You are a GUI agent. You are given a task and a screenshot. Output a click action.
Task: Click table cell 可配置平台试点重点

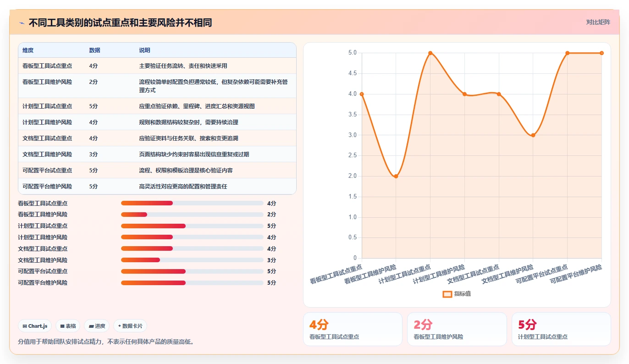(x=47, y=171)
